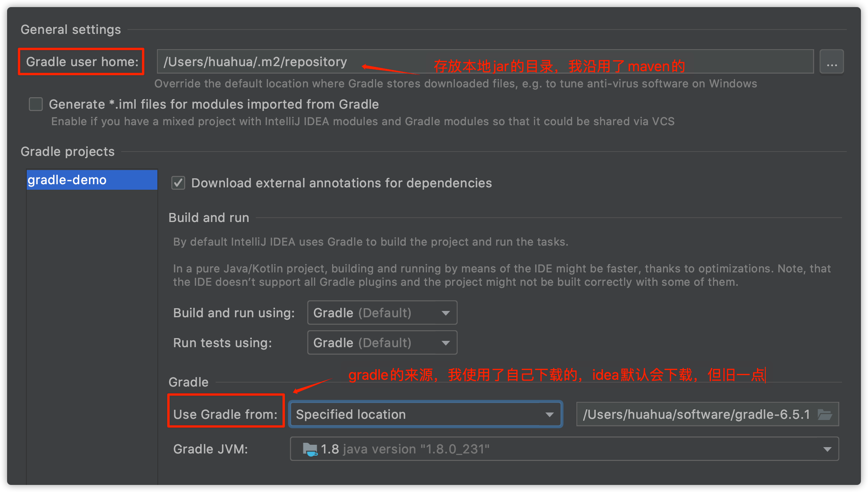Click the Gradle JVM label
This screenshot has width=868, height=492.
pos(211,449)
